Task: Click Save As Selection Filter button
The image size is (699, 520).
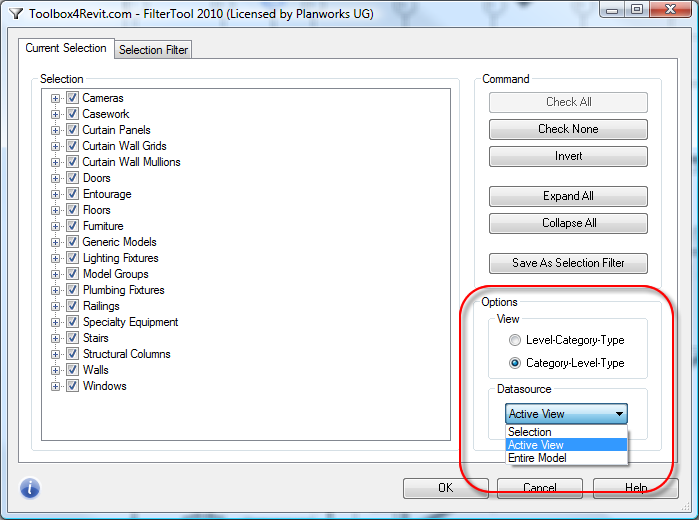Action: pos(568,263)
